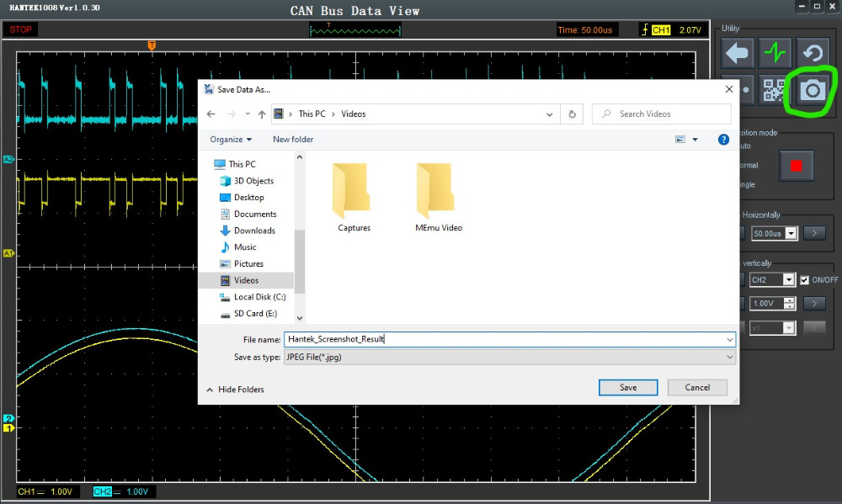Click the File name text field
Image resolution: width=842 pixels, height=504 pixels.
coord(505,339)
